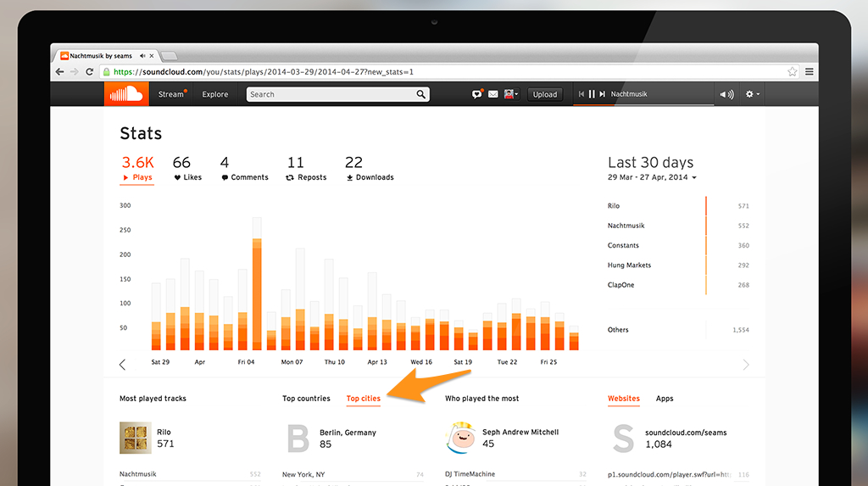The height and width of the screenshot is (486, 868).
Task: Switch to the Top cities tab
Action: pyautogui.click(x=363, y=399)
